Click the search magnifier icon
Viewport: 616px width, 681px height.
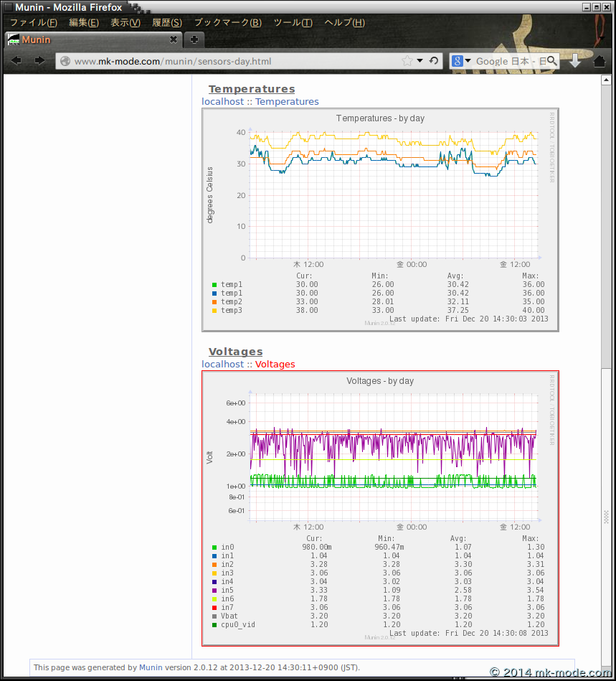tap(552, 61)
